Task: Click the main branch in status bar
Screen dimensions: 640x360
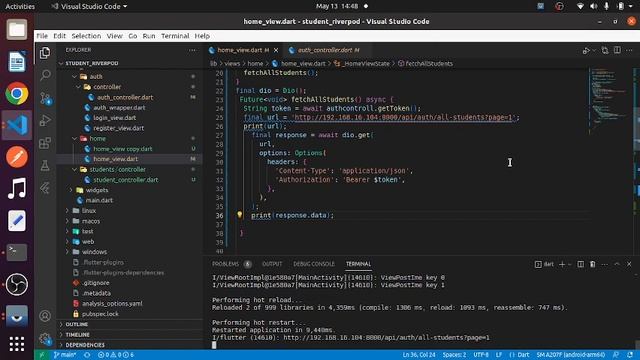Action: pos(64,355)
